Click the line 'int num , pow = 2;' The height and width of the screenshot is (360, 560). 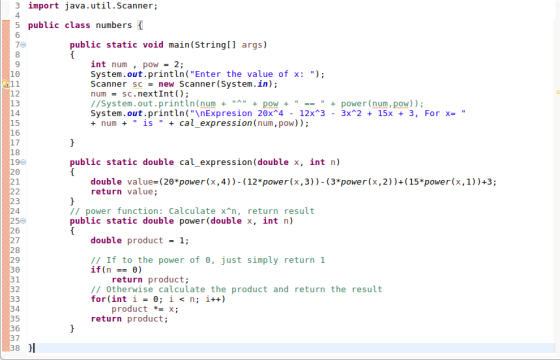coord(137,65)
